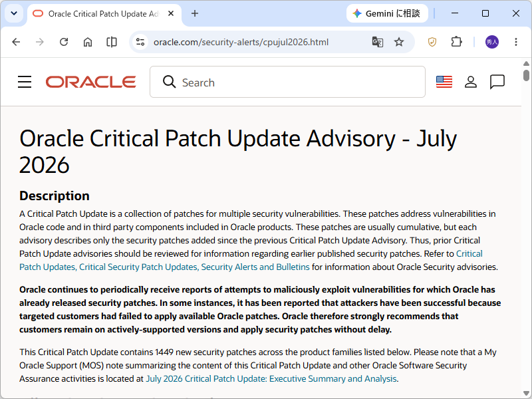Screen dimensions: 532x399
Task: Maximize the browser window
Action: [485, 13]
